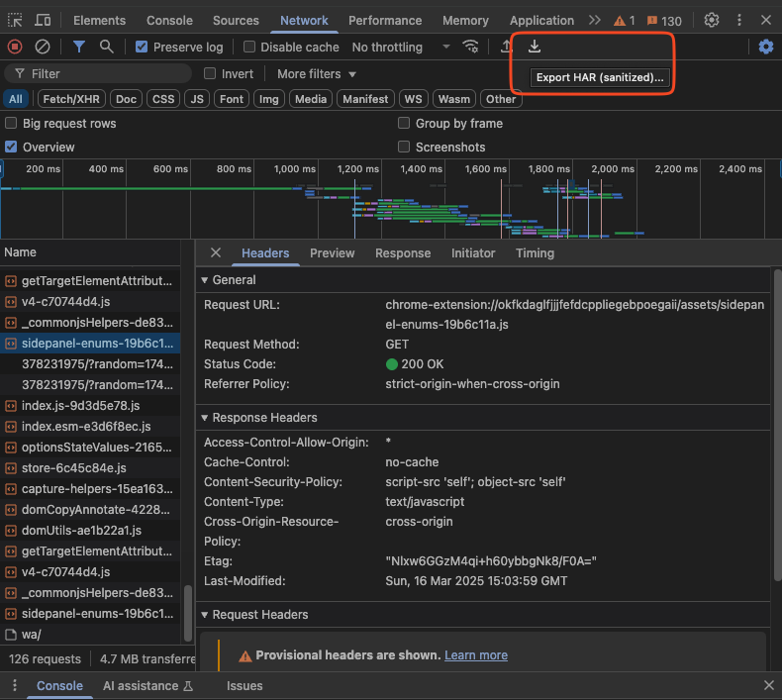Open network conditions Wi-Fi icon
Screen dimensions: 782x700
[x=471, y=47]
